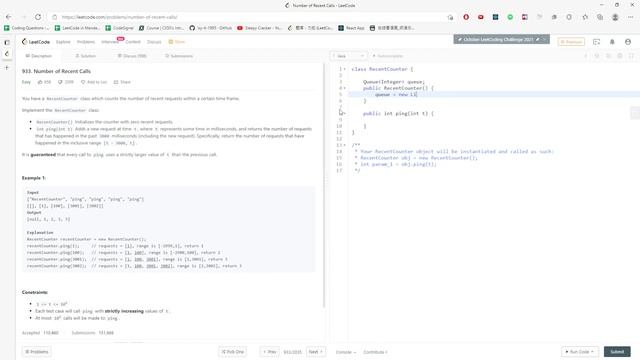The image size is (640, 360).
Task: Add a new tab with the plus icon
Action: pyautogui.click(x=7, y=68)
